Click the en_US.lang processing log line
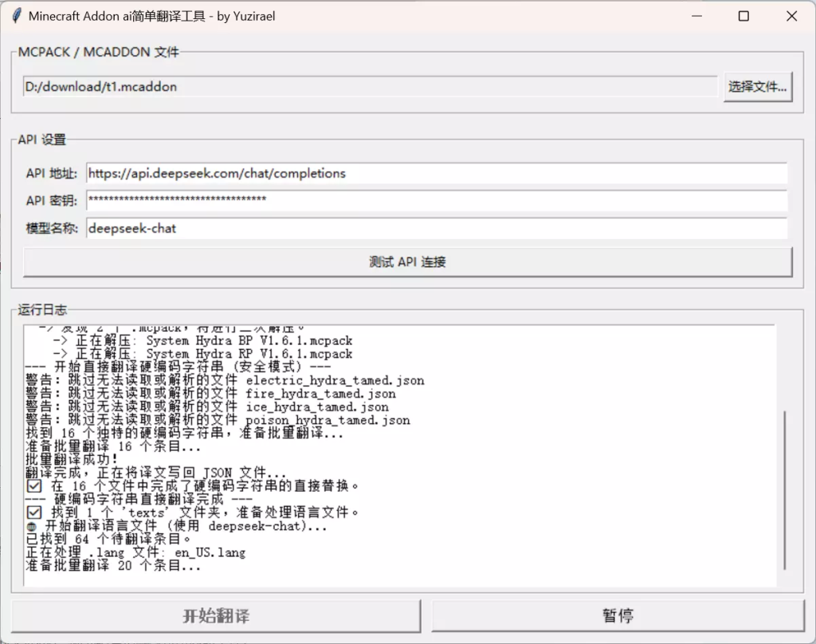 coord(135,552)
